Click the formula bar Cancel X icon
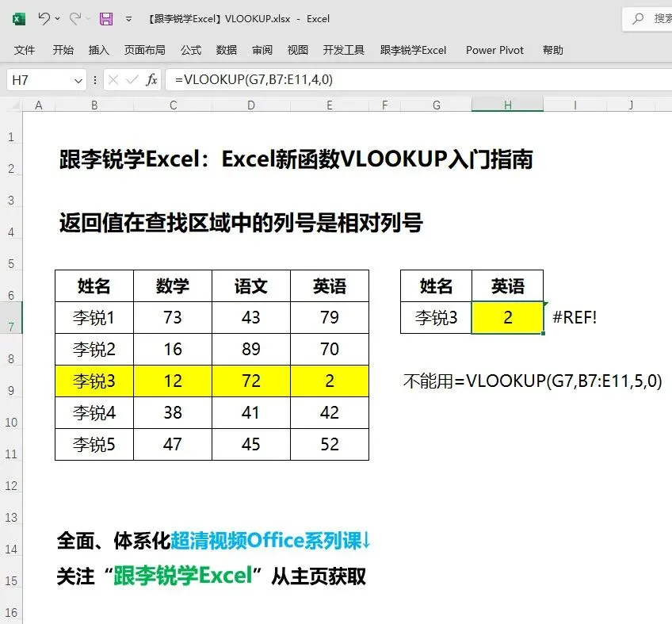This screenshot has width=672, height=624. coord(113,80)
